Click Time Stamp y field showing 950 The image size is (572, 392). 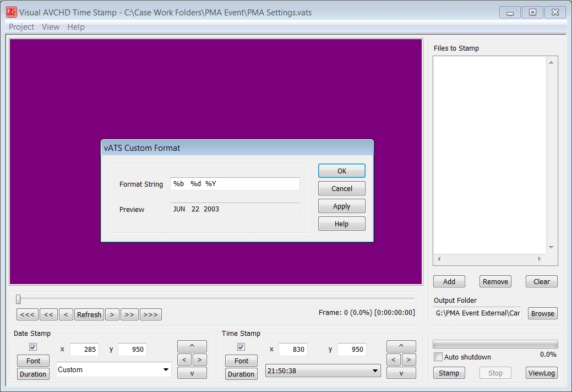pyautogui.click(x=352, y=350)
